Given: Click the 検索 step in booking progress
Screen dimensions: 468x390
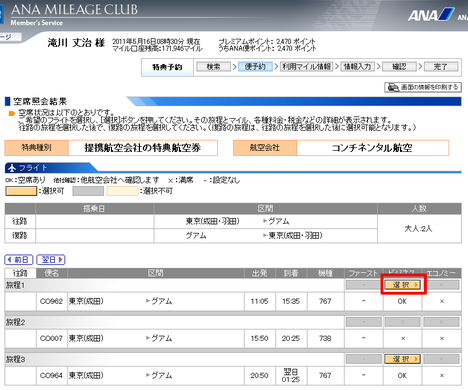Looking at the screenshot, I should click(213, 67).
